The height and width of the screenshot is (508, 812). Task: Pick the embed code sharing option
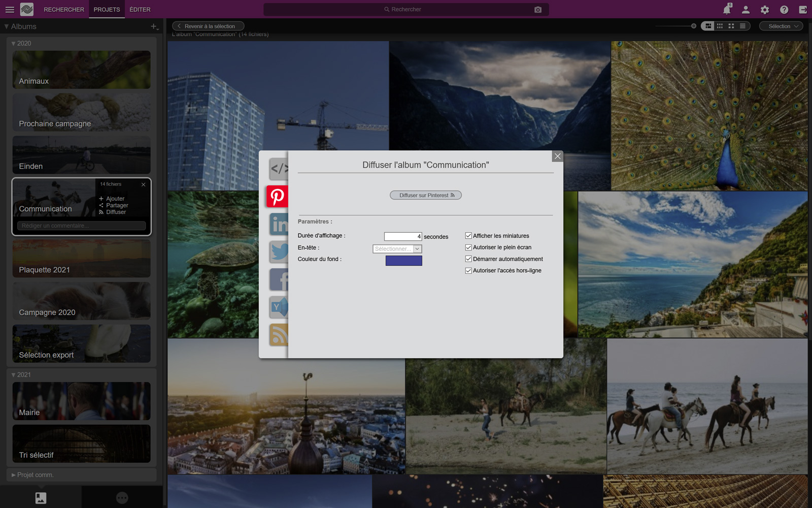[x=279, y=169]
